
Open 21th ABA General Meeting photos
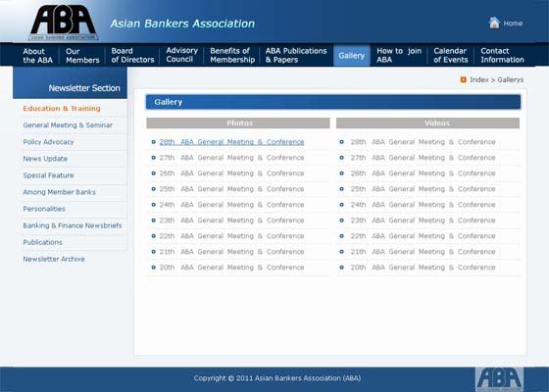(231, 252)
